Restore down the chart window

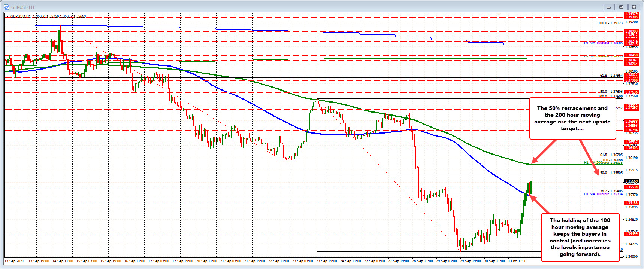(x=621, y=7)
